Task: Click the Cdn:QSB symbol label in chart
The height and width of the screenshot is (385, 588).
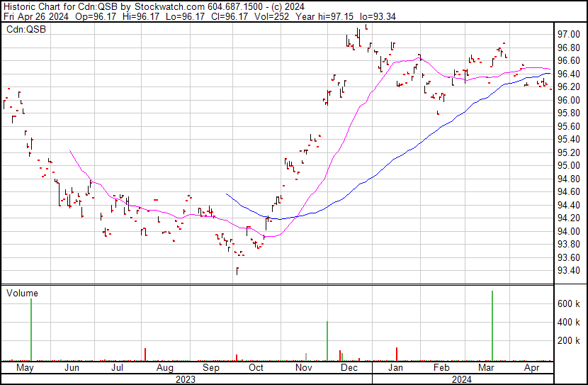Action: pyautogui.click(x=26, y=29)
